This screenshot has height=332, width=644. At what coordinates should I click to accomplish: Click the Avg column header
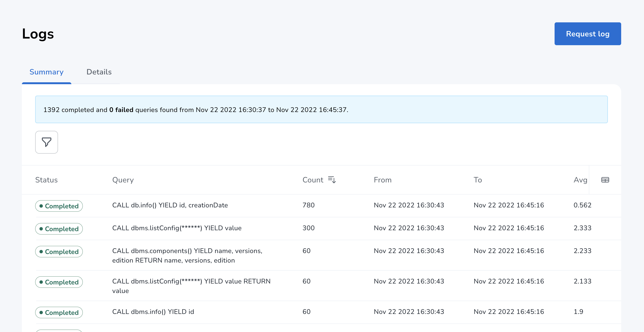click(580, 180)
